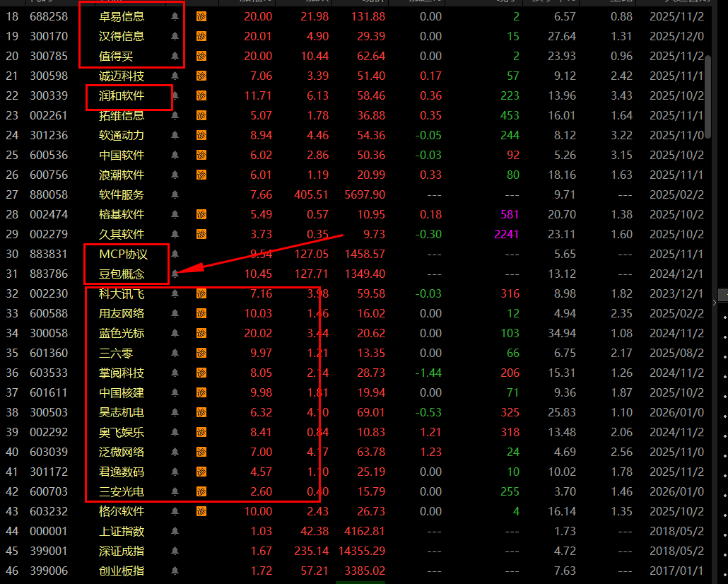This screenshot has width=728, height=584.
Task: Select the 软件服务 sector name
Action: tap(122, 194)
